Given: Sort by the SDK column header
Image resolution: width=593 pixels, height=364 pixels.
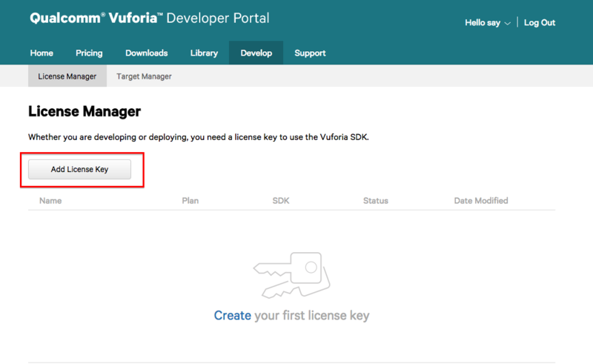Looking at the screenshot, I should pos(281,201).
